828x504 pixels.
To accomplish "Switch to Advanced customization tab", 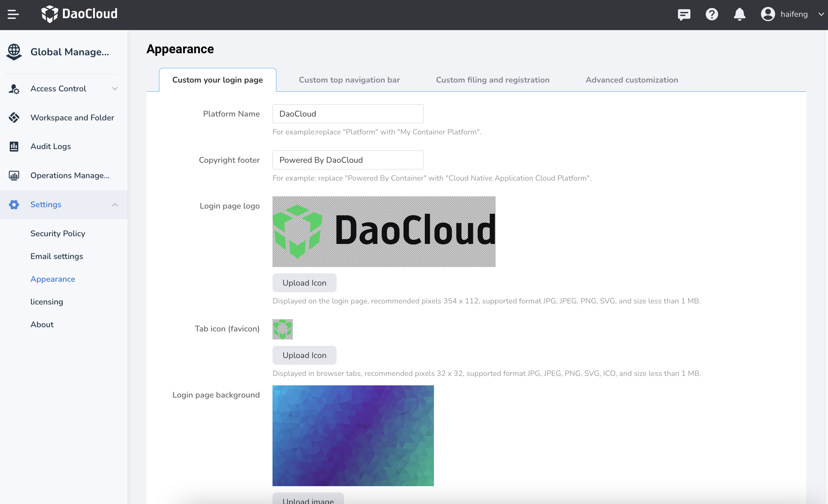I will point(632,80).
